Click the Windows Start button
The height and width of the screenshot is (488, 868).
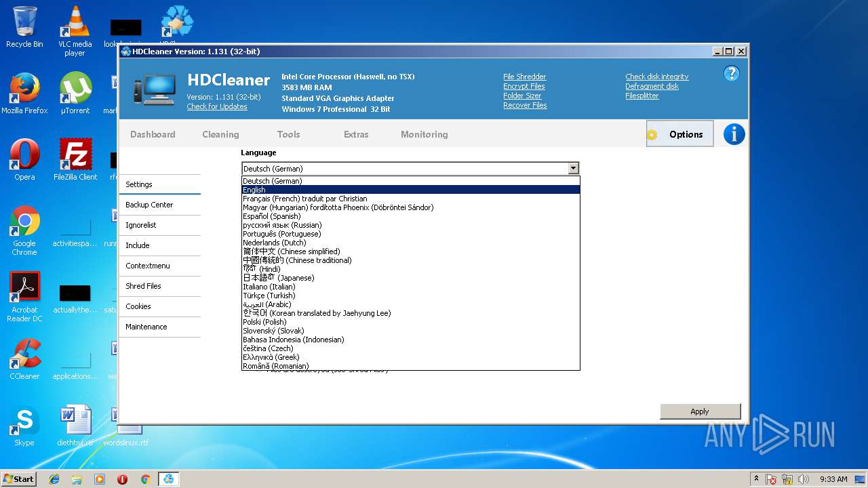click(18, 479)
